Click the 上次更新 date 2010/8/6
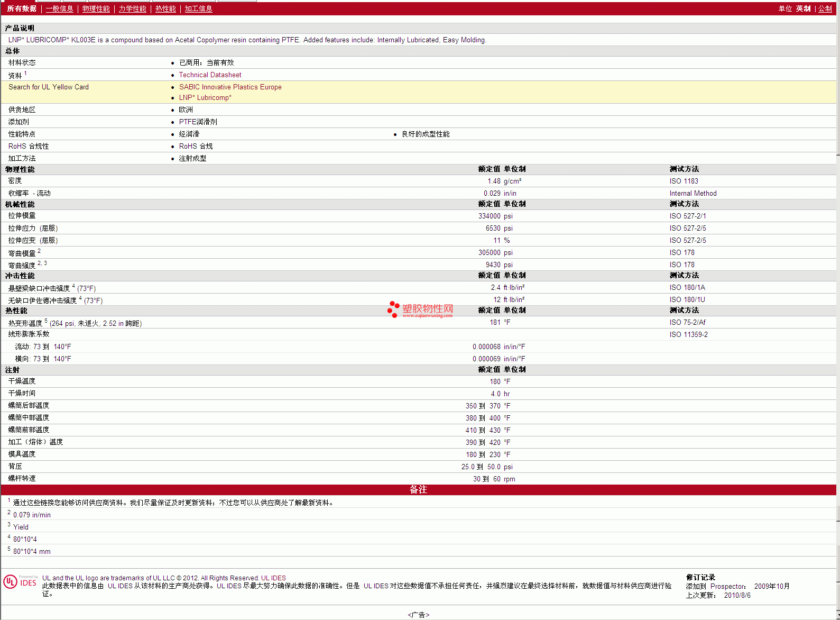The width and height of the screenshot is (840, 620). [737, 596]
